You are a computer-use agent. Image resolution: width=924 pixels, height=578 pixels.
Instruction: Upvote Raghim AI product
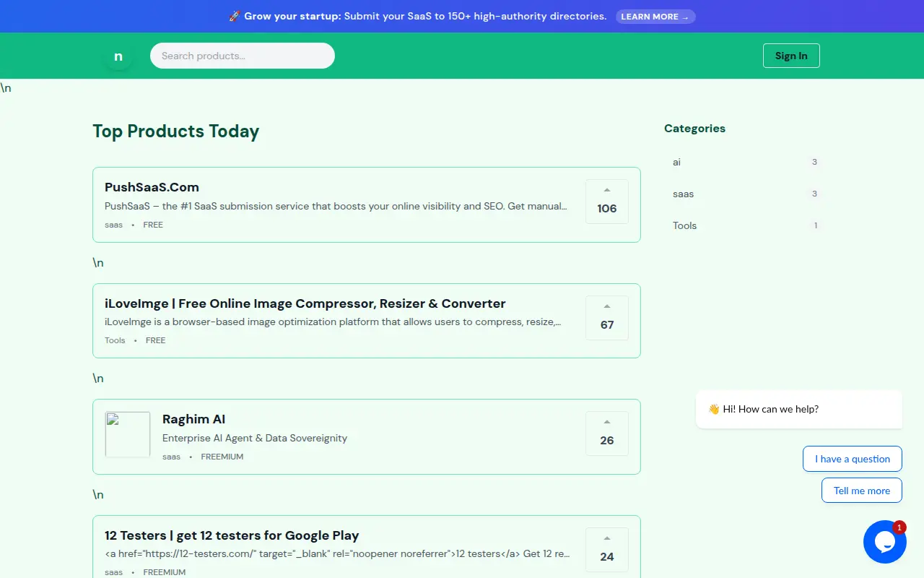(607, 433)
